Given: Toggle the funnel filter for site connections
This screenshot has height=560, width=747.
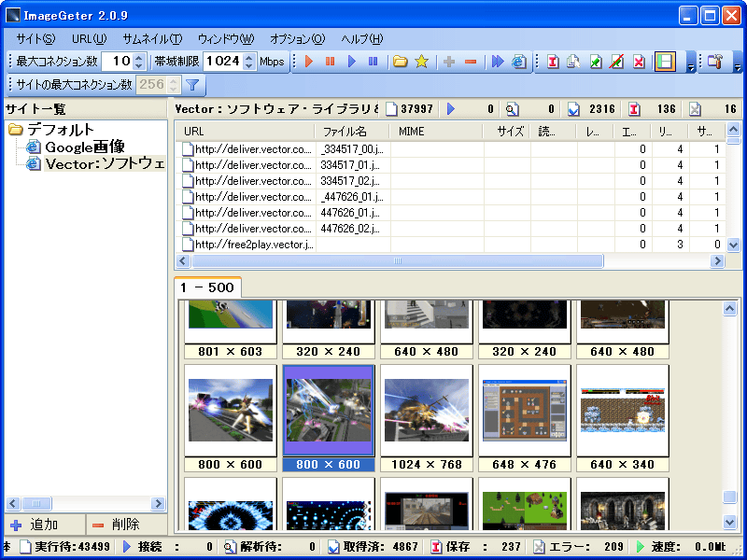Looking at the screenshot, I should pos(192,85).
